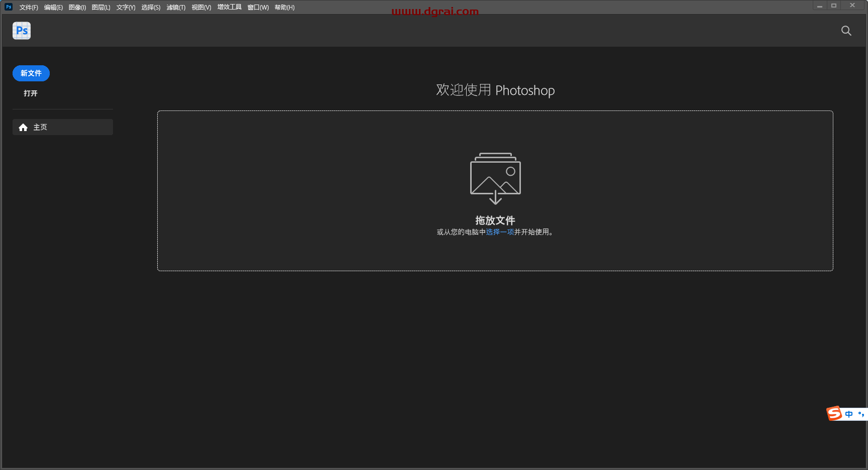Click the Photoshop Ps home logo
Screen dimensions: 868x470
point(22,31)
